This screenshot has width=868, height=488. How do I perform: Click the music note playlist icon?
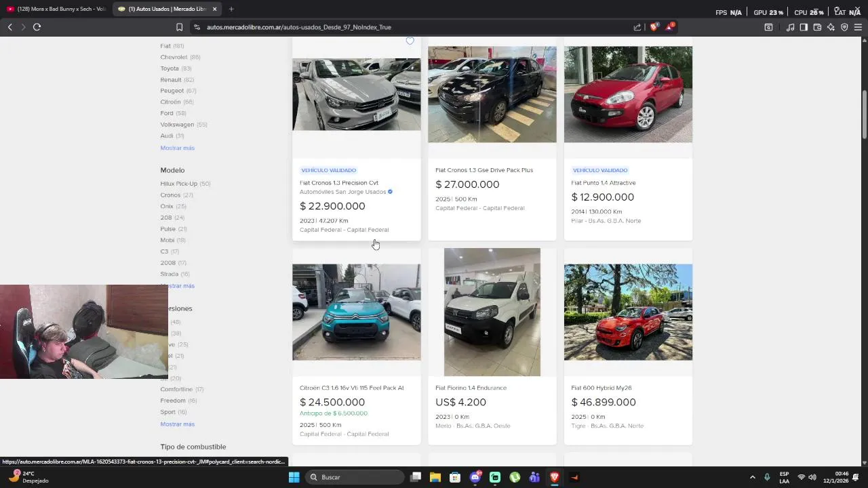[x=790, y=27]
